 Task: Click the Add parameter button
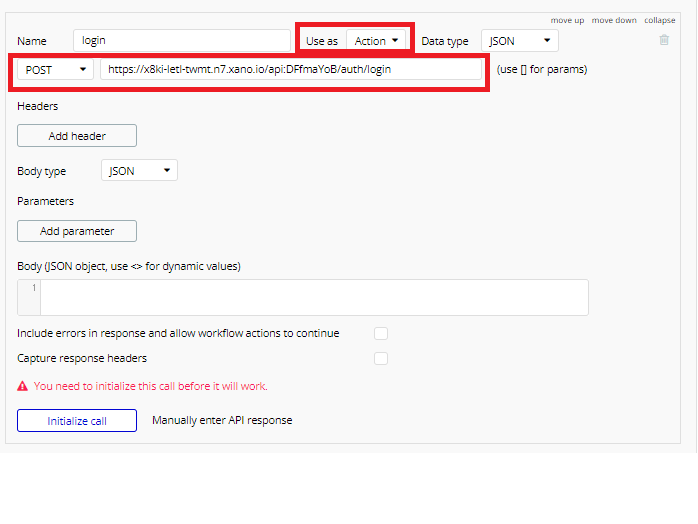coord(77,231)
